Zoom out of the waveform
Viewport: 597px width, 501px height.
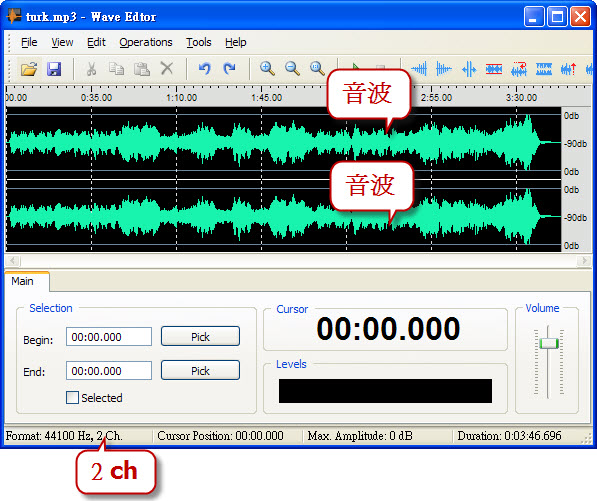pyautogui.click(x=292, y=69)
